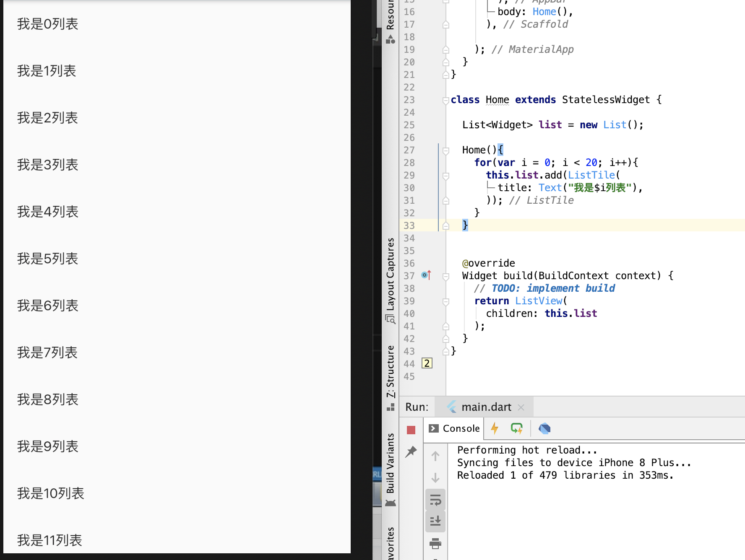
Task: Click the override gutter icon on line 37
Action: tap(426, 275)
